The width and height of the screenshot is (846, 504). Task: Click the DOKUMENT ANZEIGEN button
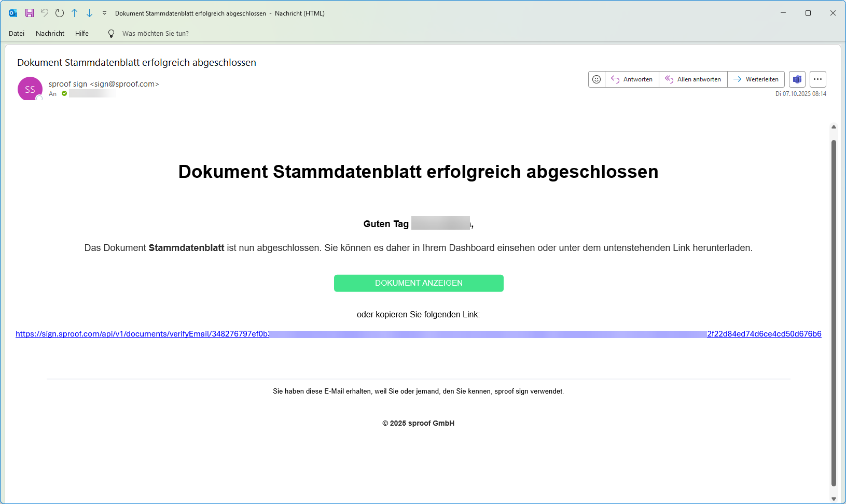(x=419, y=283)
